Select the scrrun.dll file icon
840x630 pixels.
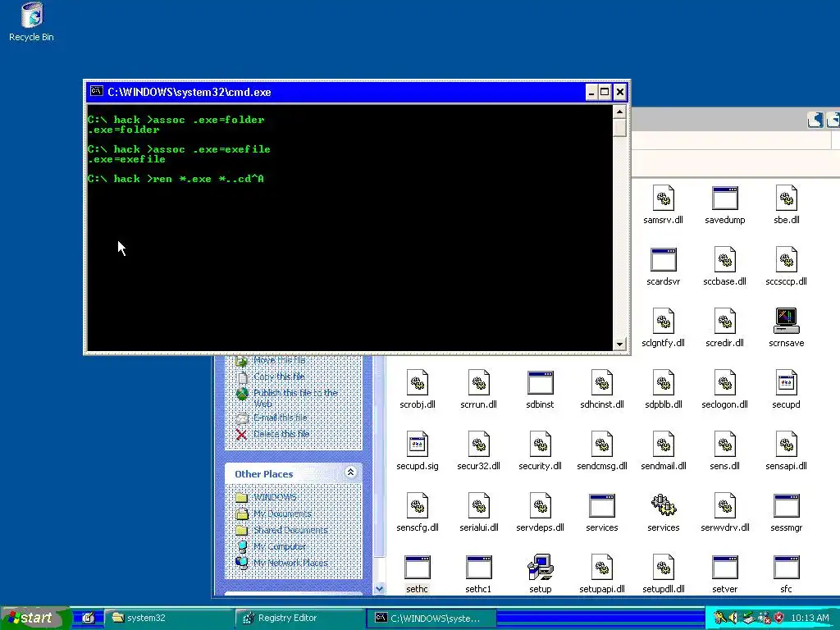[x=479, y=383]
